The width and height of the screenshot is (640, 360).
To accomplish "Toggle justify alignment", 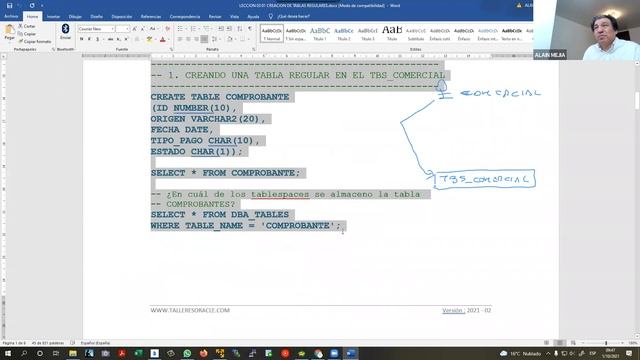I will click(204, 40).
